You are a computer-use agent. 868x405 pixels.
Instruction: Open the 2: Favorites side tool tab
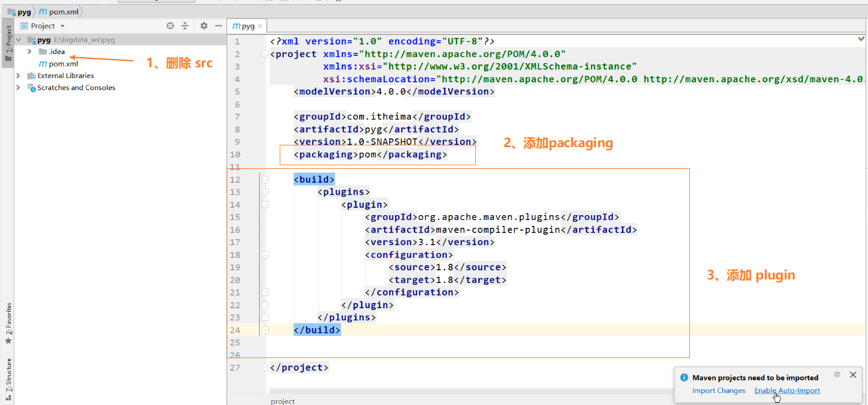tap(8, 322)
